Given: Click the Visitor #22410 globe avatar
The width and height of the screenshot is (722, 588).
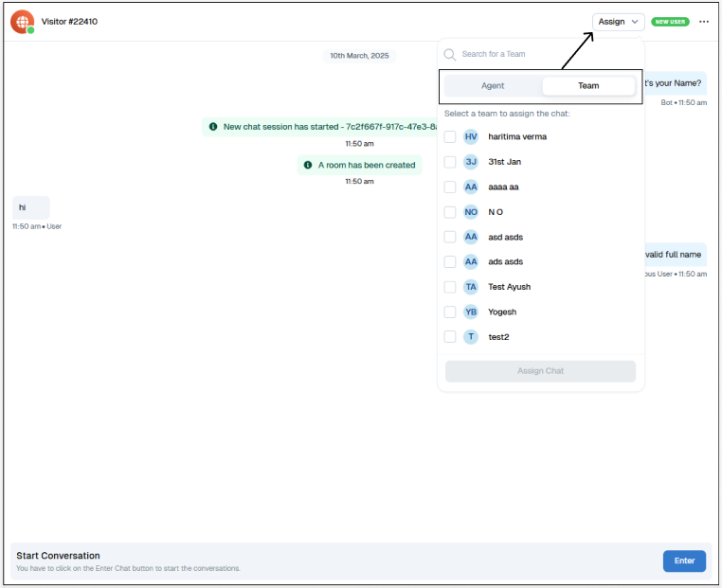Looking at the screenshot, I should pyautogui.click(x=22, y=22).
